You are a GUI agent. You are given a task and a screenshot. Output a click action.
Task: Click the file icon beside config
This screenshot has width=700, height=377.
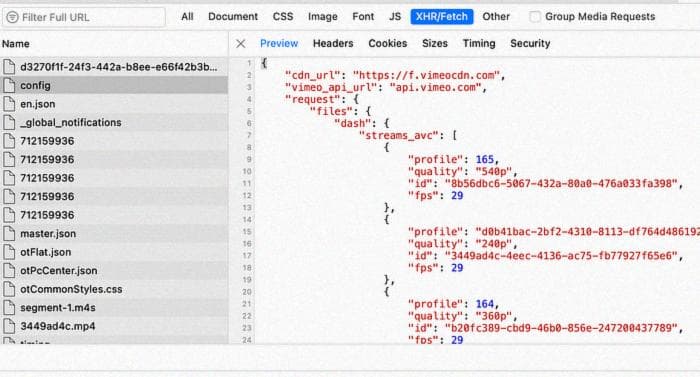pos(9,85)
